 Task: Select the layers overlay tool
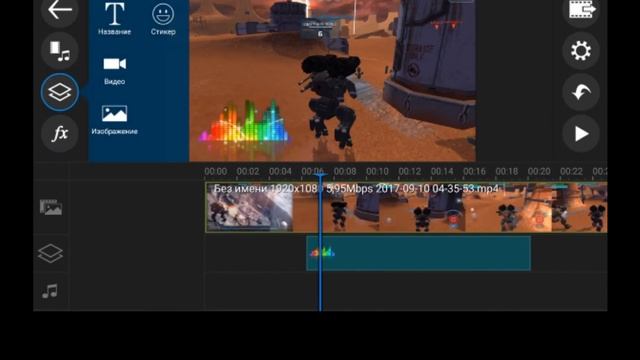(x=60, y=92)
